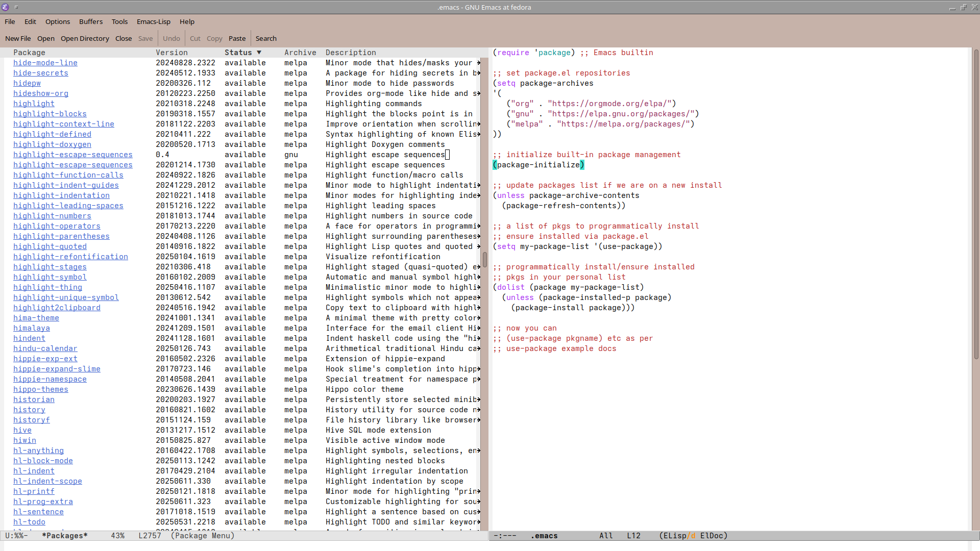
Task: Open the Edit menu
Action: [x=30, y=21]
